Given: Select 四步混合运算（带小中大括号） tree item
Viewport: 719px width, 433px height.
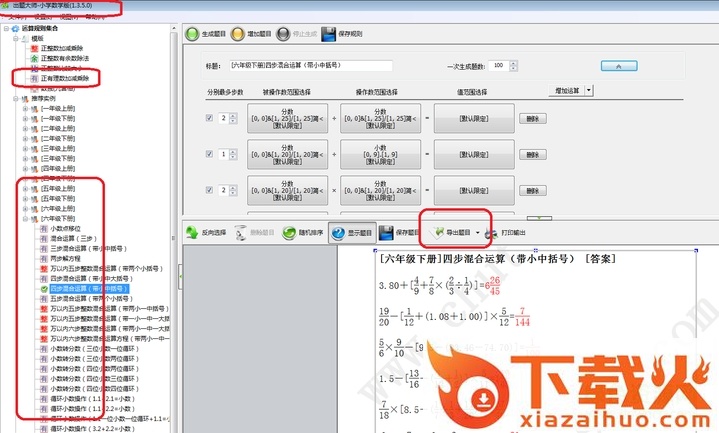Looking at the screenshot, I should 91,278.
